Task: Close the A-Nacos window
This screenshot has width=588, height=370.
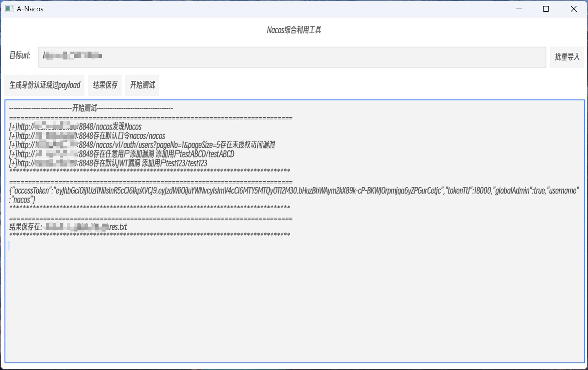Action: point(574,9)
